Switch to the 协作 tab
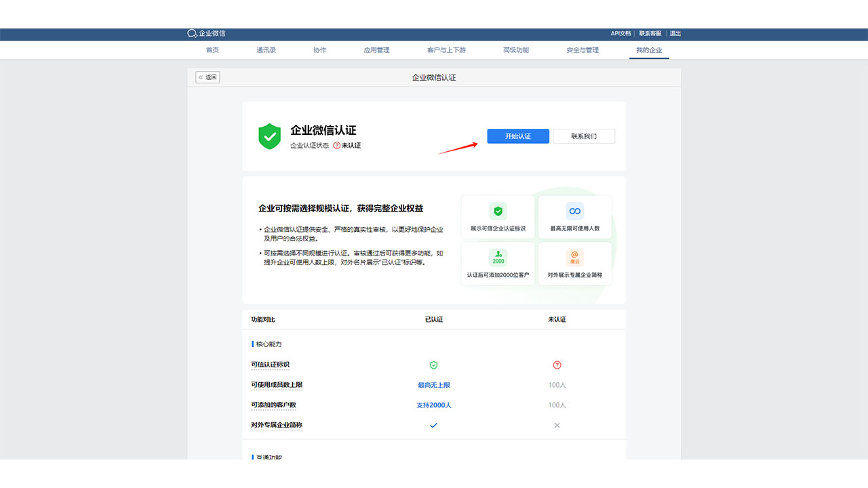This screenshot has height=488, width=868. pyautogui.click(x=319, y=50)
